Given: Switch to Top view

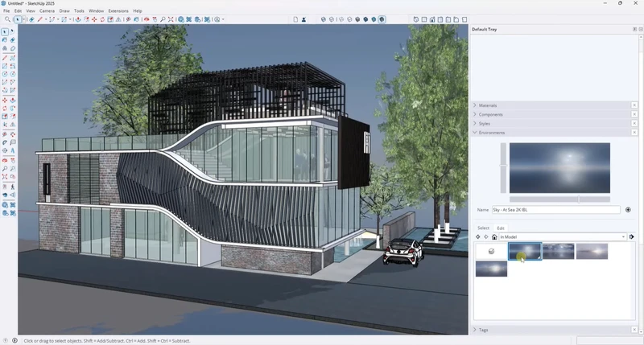Looking at the screenshot, I should [424, 19].
